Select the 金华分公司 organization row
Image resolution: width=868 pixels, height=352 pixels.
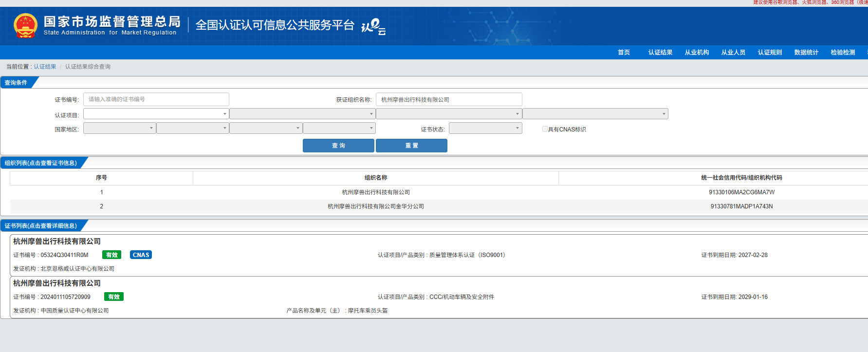coord(375,206)
